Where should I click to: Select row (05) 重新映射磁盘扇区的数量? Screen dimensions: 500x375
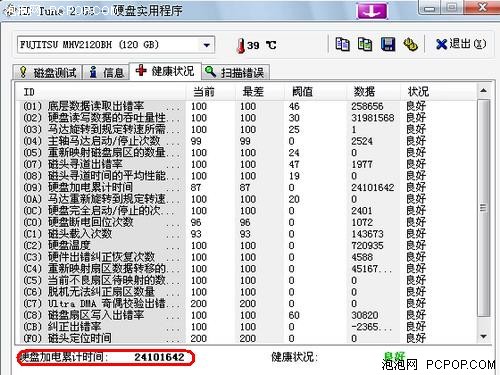[247, 153]
